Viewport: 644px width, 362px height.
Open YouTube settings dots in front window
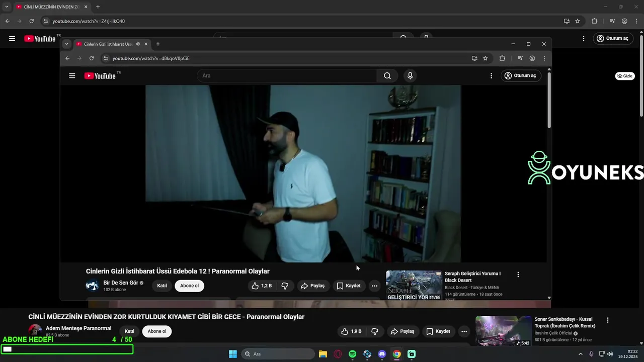[492, 76]
